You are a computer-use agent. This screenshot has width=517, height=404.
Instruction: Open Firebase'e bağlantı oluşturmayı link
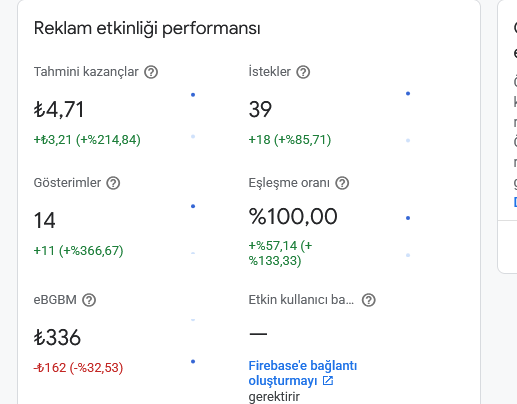[302, 373]
